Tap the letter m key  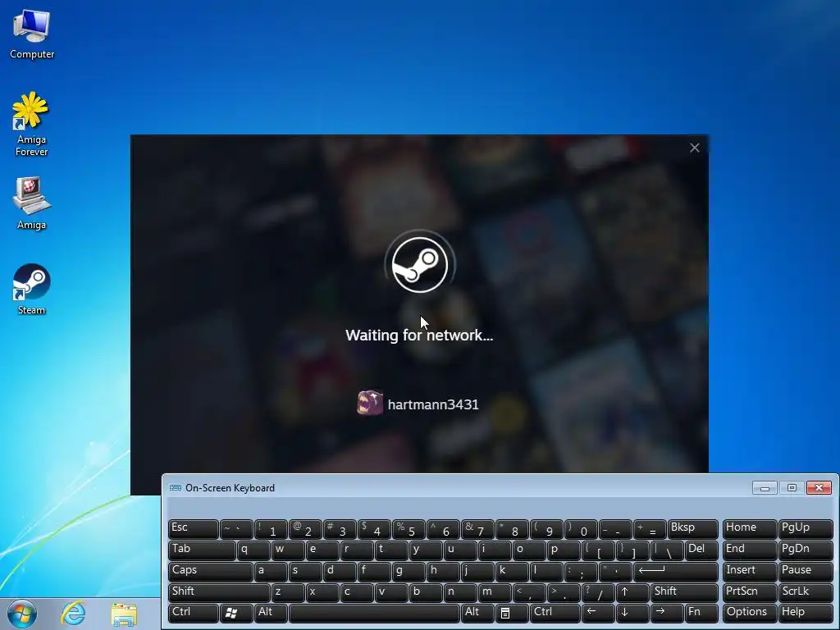coord(495,592)
